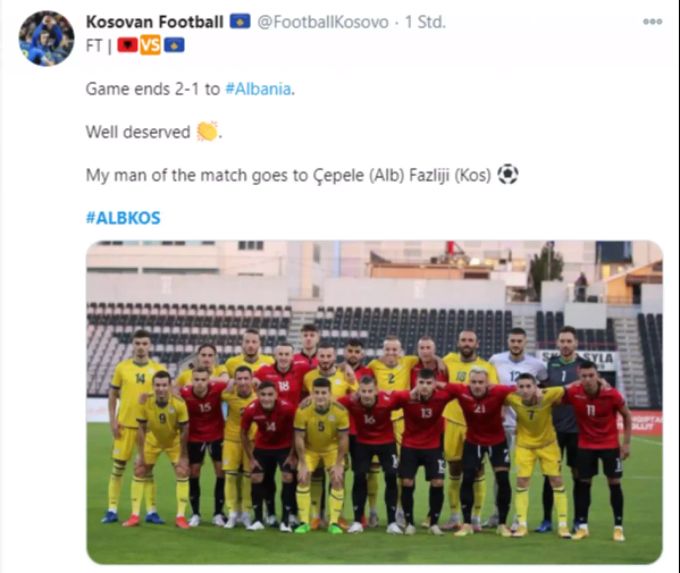Click the Kosovo flag emoji after VS
Screen dimensions: 680x573
[173, 45]
